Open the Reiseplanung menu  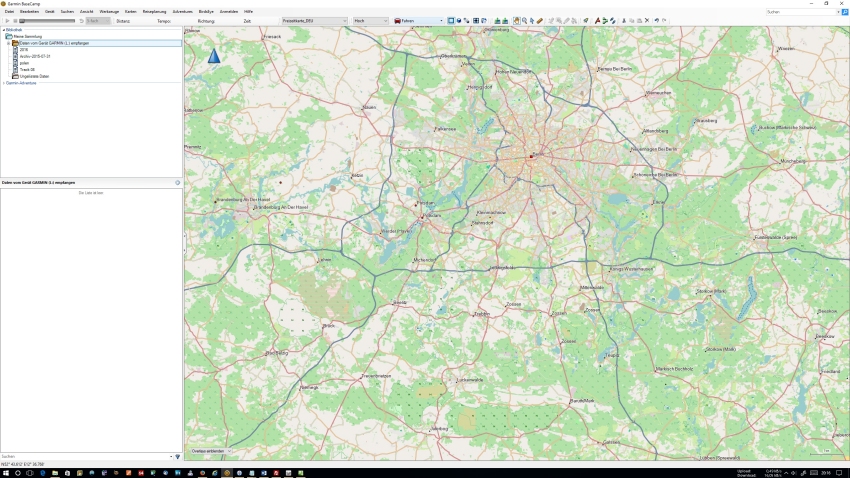tap(154, 11)
